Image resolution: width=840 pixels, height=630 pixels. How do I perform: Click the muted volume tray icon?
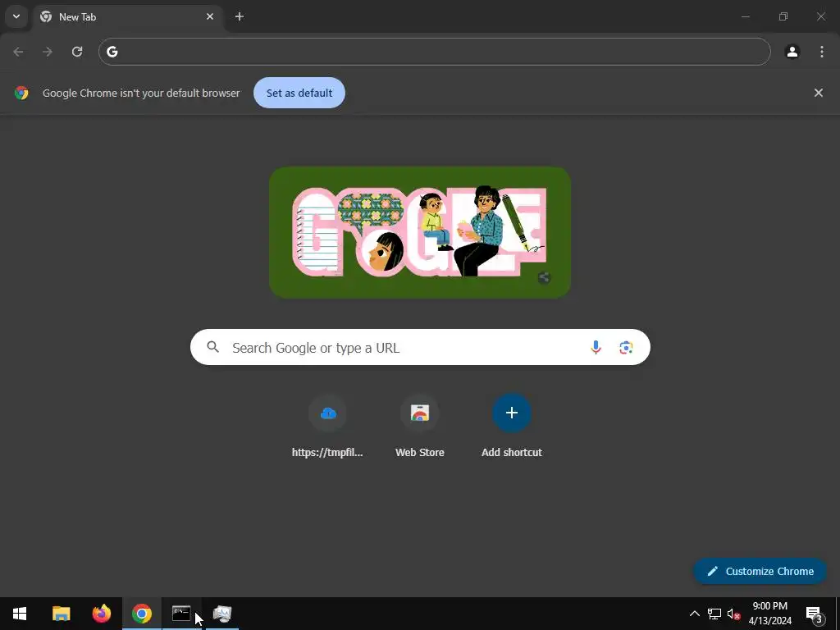click(733, 614)
